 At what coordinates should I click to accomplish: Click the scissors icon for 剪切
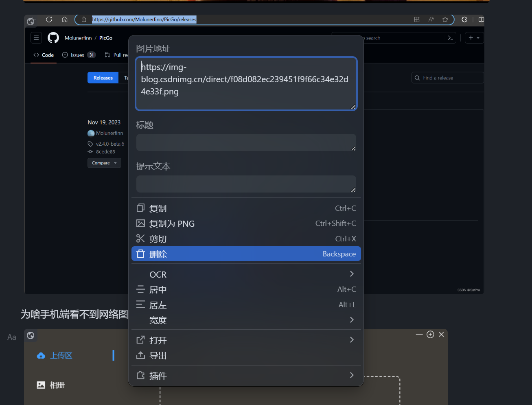pyautogui.click(x=140, y=239)
